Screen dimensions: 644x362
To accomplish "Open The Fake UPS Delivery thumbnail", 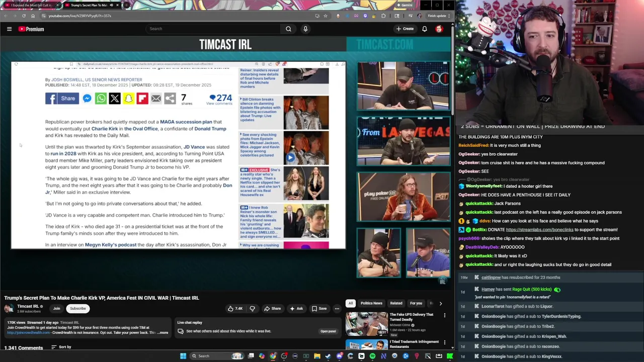I will pos(366,324).
